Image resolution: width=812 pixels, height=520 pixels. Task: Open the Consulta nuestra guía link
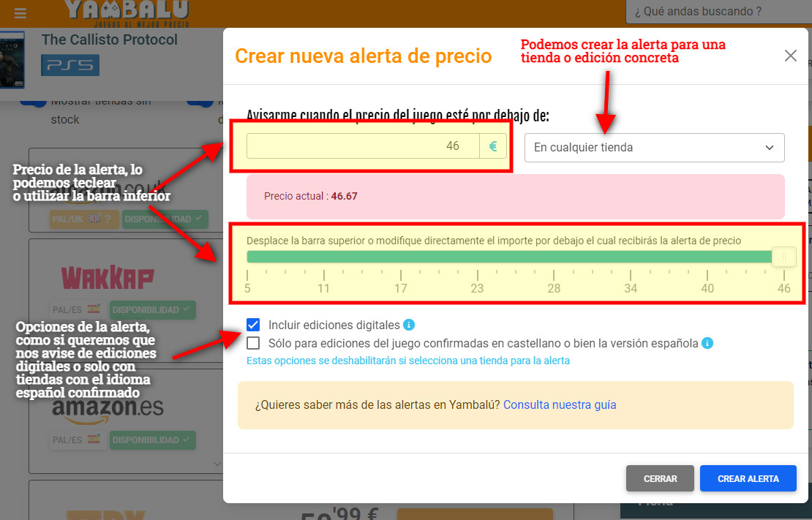pyautogui.click(x=560, y=404)
